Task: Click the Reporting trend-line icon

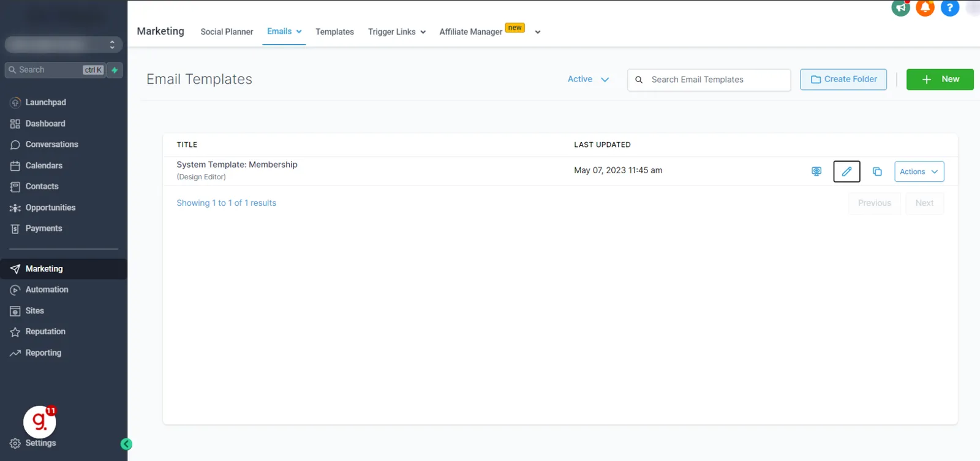Action: click(15, 353)
